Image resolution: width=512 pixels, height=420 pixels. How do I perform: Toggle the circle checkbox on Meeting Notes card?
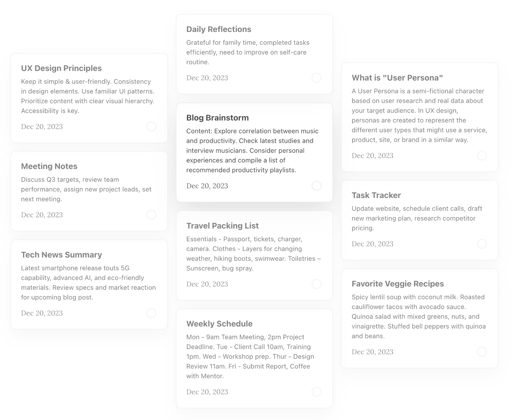click(x=151, y=215)
